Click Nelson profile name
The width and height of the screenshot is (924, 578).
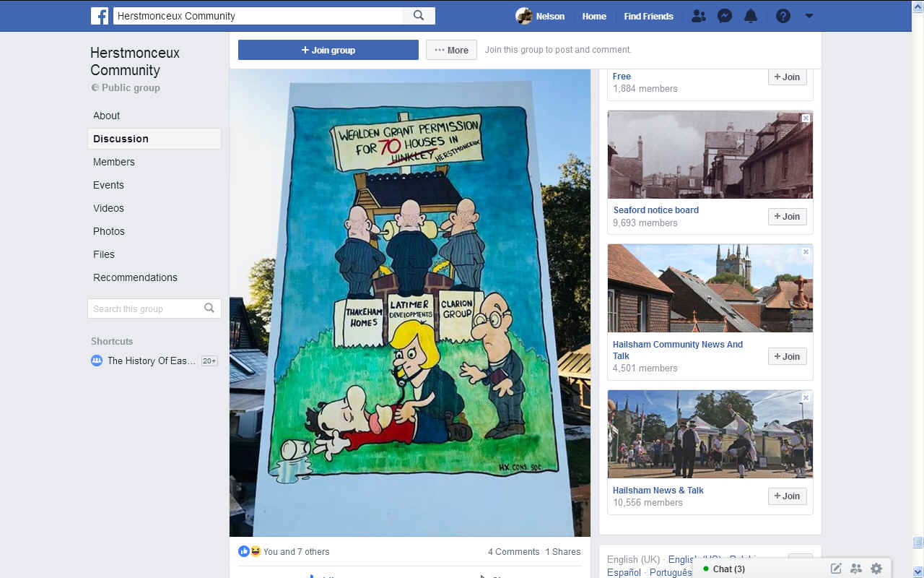pos(550,16)
